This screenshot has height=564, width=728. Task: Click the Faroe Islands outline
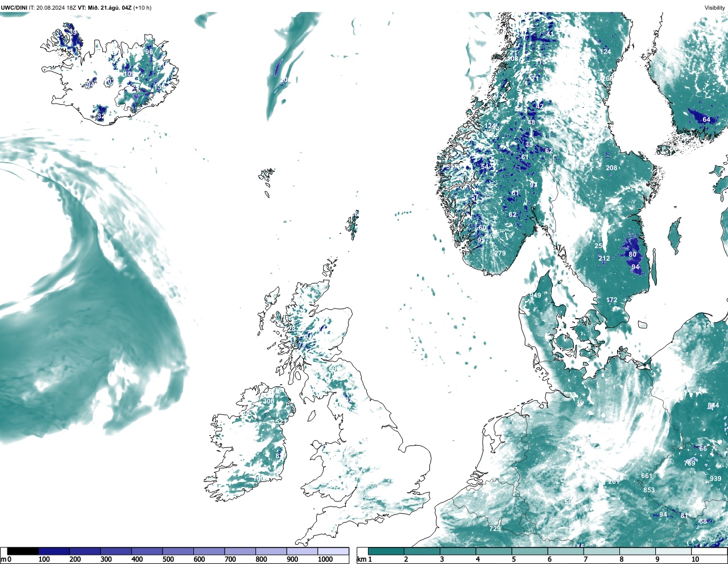point(267,181)
